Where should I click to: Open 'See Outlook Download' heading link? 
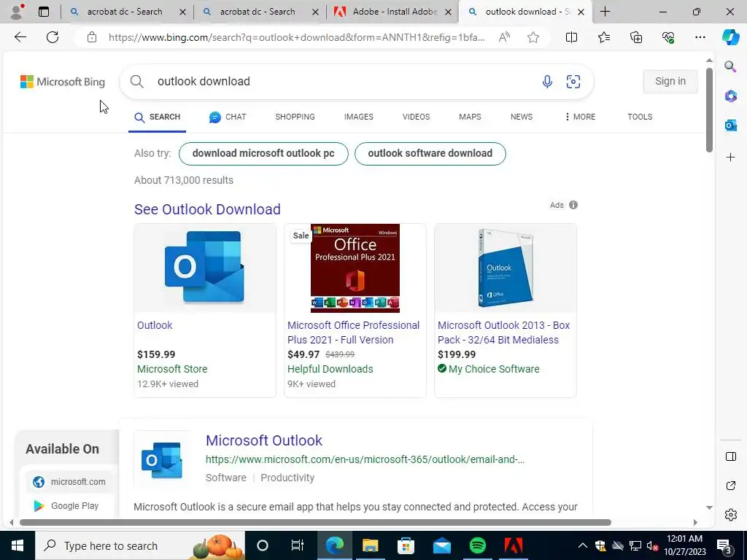pyautogui.click(x=207, y=209)
